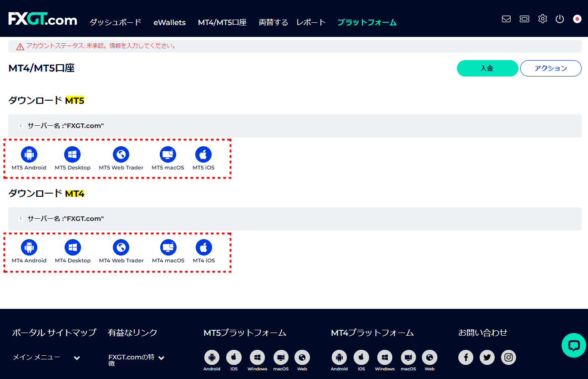Click the MT4 Desktop label
Viewport: 588px width, 379px height.
pyautogui.click(x=73, y=261)
